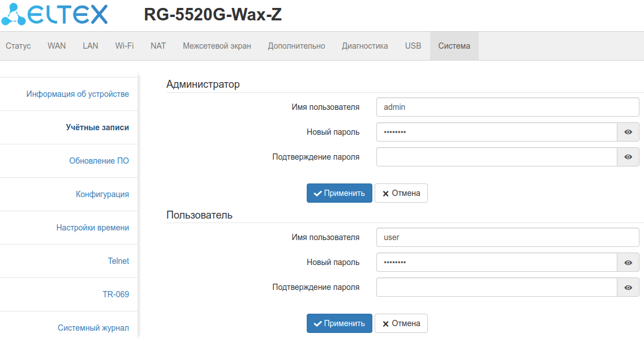Show administrator new password via eye icon
The image size is (644, 342).
click(628, 132)
